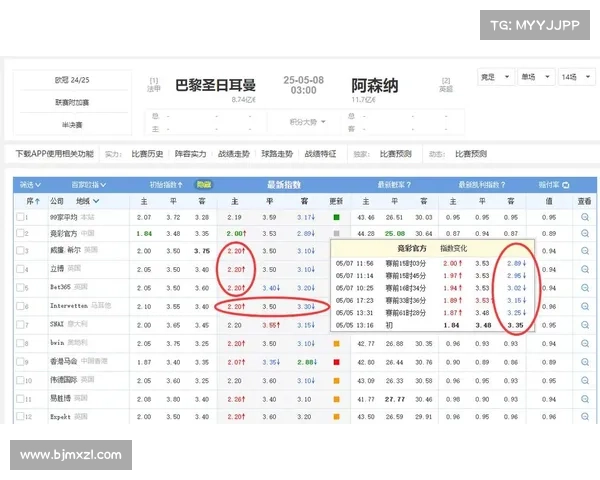Open the 单场 dropdown
The width and height of the screenshot is (600, 480).
click(536, 77)
